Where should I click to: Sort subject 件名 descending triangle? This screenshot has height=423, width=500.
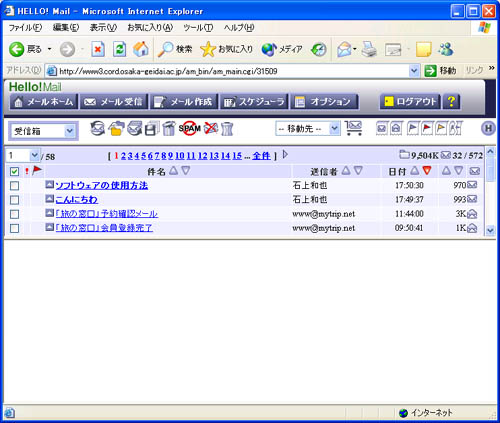tap(186, 171)
